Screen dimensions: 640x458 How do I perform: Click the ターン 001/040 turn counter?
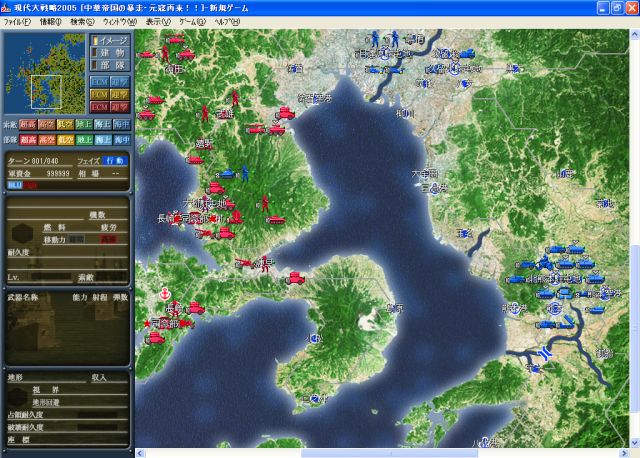point(33,161)
